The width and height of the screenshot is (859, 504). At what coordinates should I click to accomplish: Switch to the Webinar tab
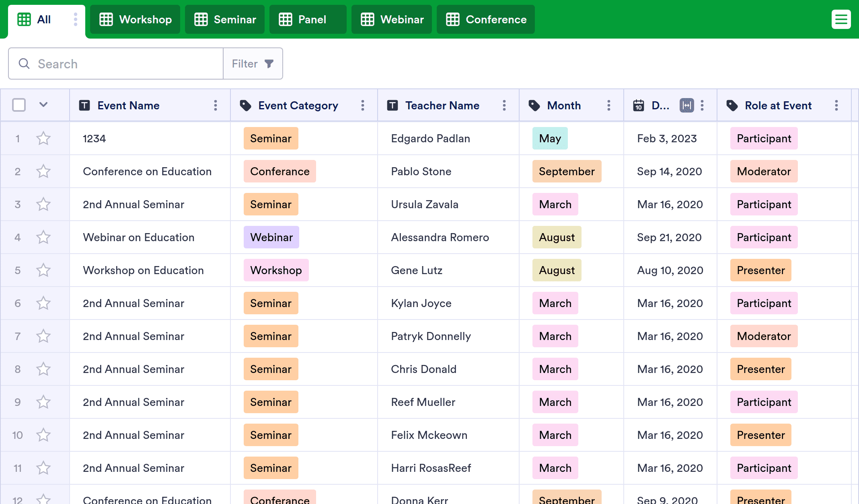(x=392, y=19)
